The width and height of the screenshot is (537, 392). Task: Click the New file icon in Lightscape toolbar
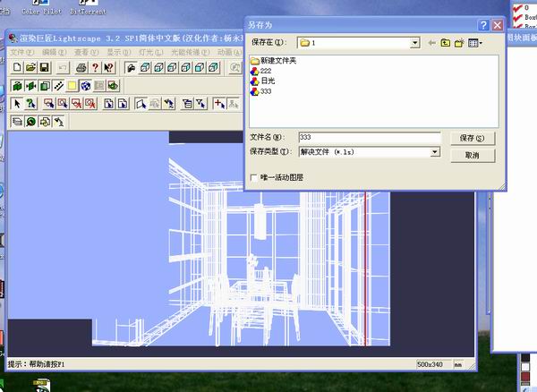pos(17,67)
